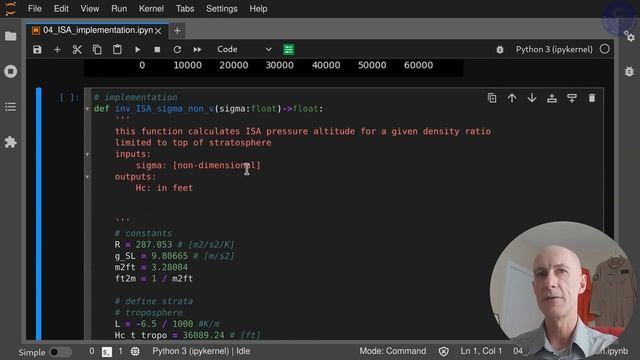Select the 04_ISA_implementation.ipynb tab
This screenshot has height=360, width=640.
coord(97,30)
